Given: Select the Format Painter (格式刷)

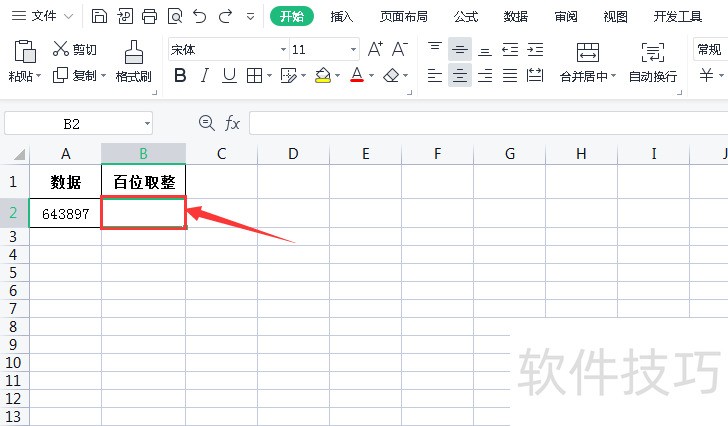Looking at the screenshot, I should click(x=134, y=61).
